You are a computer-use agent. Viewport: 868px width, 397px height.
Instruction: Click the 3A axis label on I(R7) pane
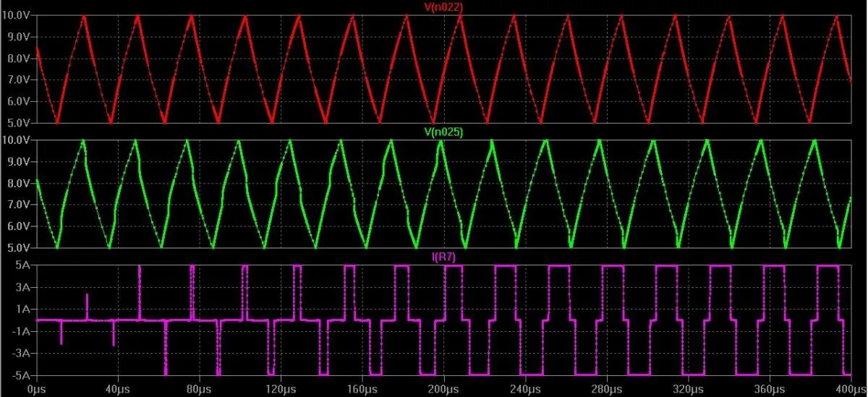tap(24, 287)
